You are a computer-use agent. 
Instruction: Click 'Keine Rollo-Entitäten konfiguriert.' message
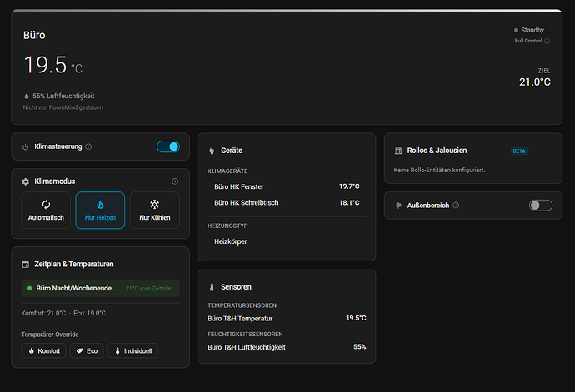pos(439,170)
